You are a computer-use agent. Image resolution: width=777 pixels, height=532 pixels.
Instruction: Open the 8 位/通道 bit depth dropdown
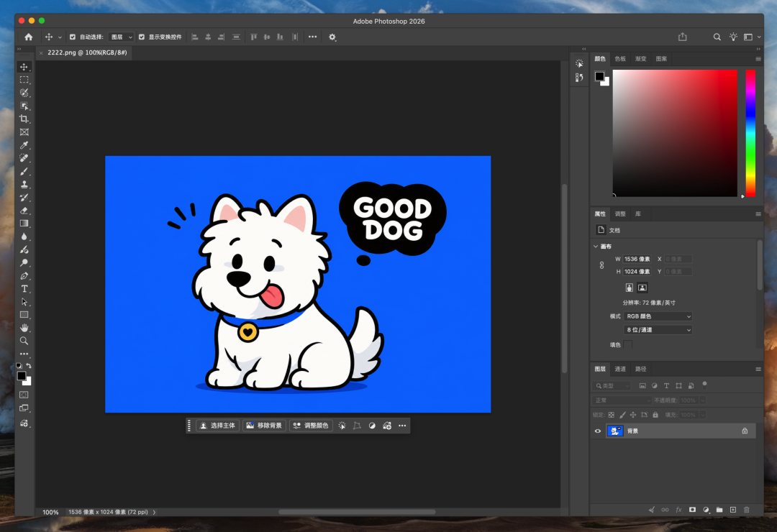(658, 330)
